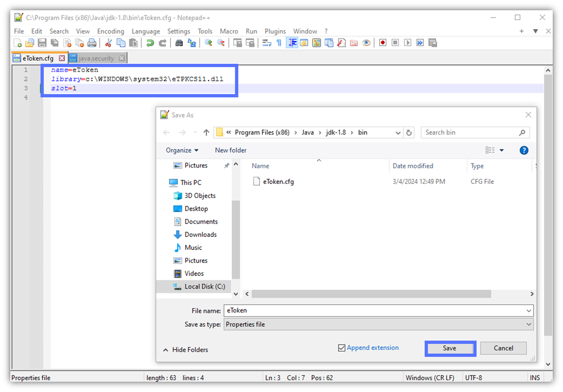The width and height of the screenshot is (563, 392).
Task: Enable the Append extension checkbox
Action: 342,348
